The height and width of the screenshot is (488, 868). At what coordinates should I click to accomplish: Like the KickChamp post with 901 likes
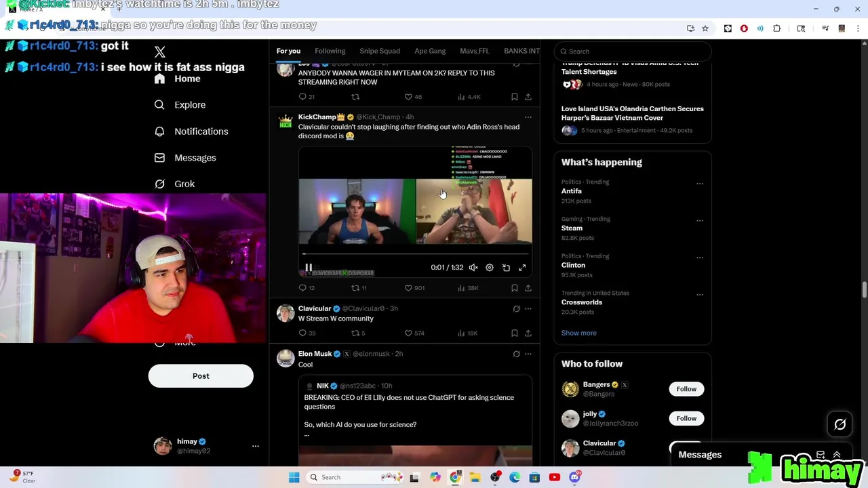point(414,288)
